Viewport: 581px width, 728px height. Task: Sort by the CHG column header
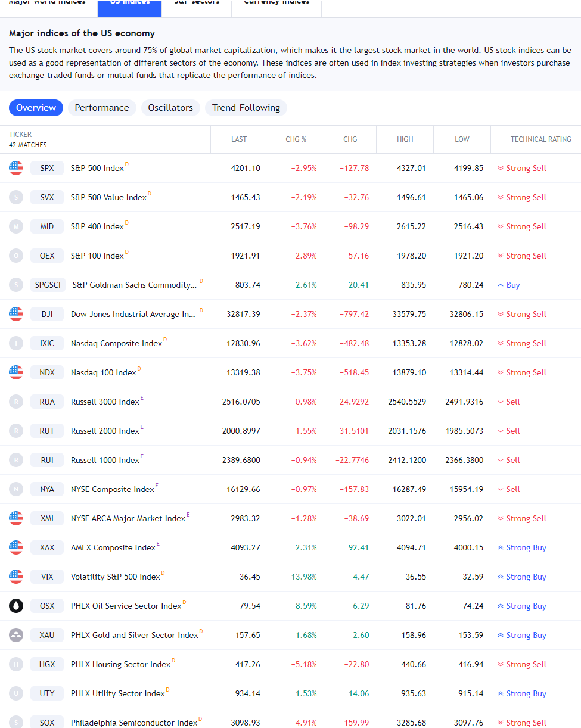350,139
